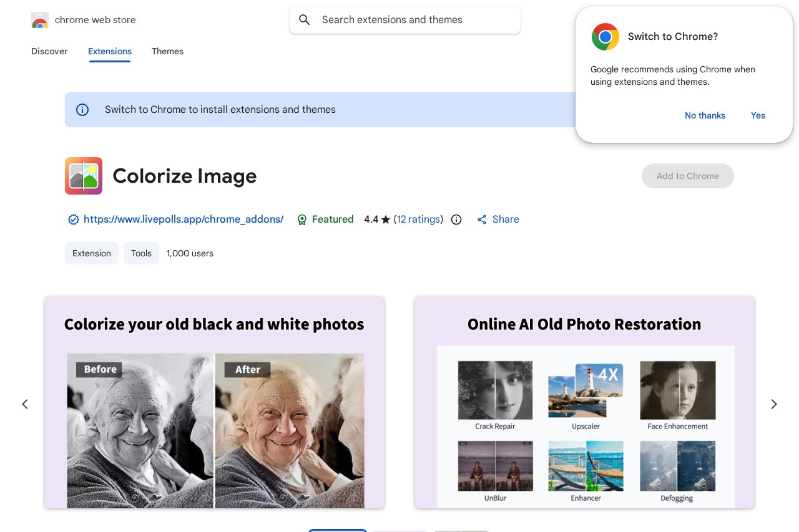799x532 pixels.
Task: Click the info icon in the blue banner
Action: coord(82,110)
